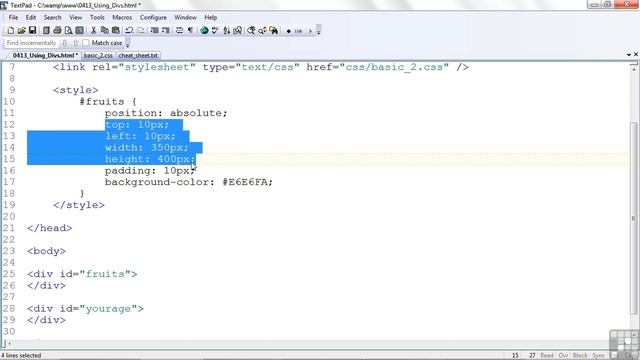The width and height of the screenshot is (640, 360).
Task: Click the '</head>' tag line
Action: tap(50, 228)
